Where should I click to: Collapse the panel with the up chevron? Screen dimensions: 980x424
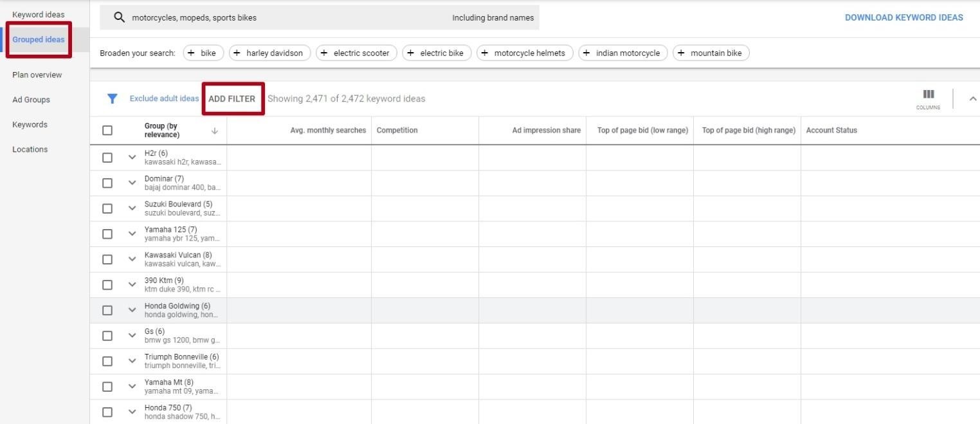tap(972, 98)
